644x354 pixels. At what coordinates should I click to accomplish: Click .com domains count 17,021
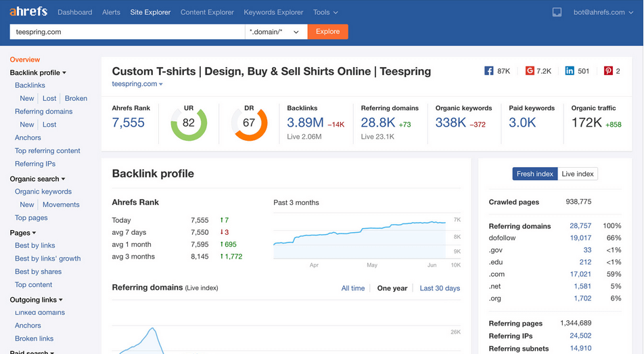point(580,274)
